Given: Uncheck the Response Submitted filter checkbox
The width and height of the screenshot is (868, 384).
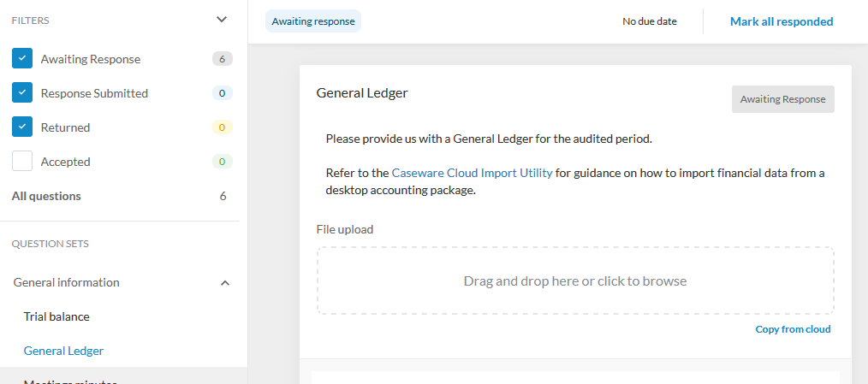Looking at the screenshot, I should click(x=22, y=92).
